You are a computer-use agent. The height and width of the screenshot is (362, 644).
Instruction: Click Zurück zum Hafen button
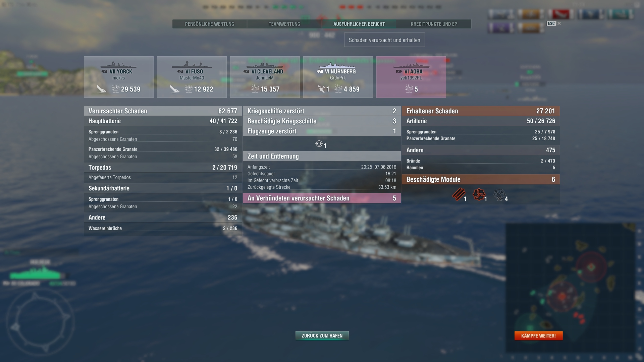click(322, 336)
